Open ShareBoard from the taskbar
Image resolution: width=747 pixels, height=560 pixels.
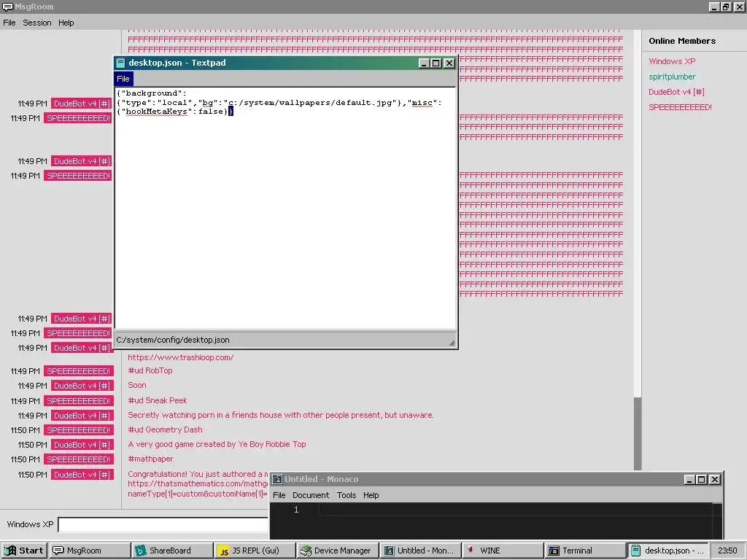(x=172, y=551)
